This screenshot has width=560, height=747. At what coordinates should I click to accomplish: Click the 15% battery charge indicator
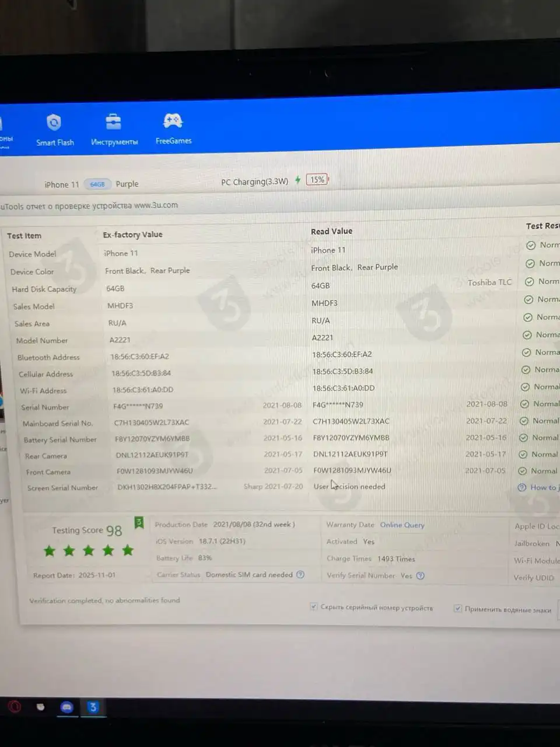(x=317, y=179)
